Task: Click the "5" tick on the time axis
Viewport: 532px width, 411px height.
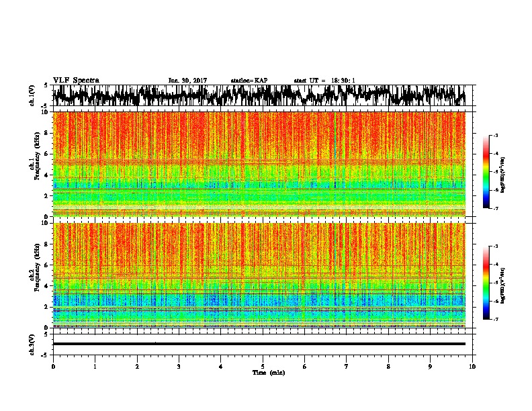Action: (263, 367)
